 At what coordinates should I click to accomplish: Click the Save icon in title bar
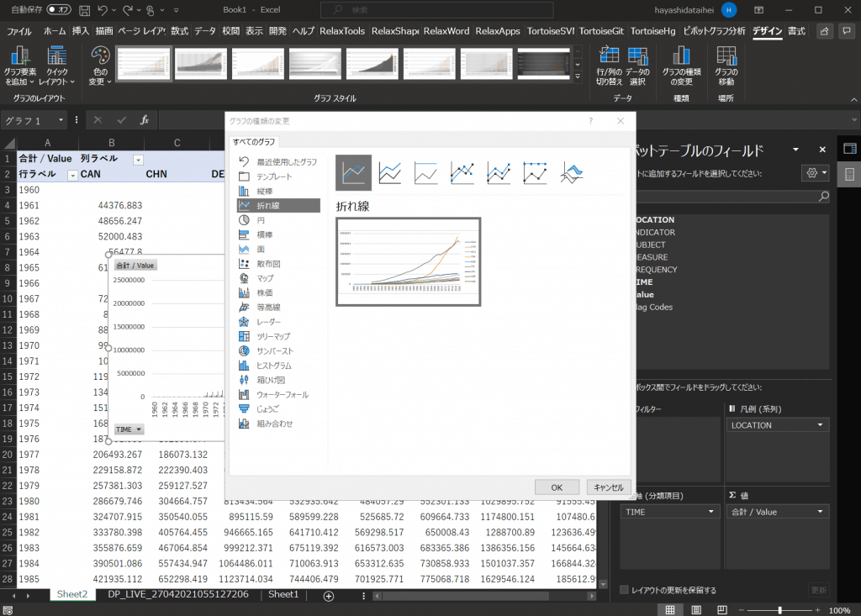(84, 10)
